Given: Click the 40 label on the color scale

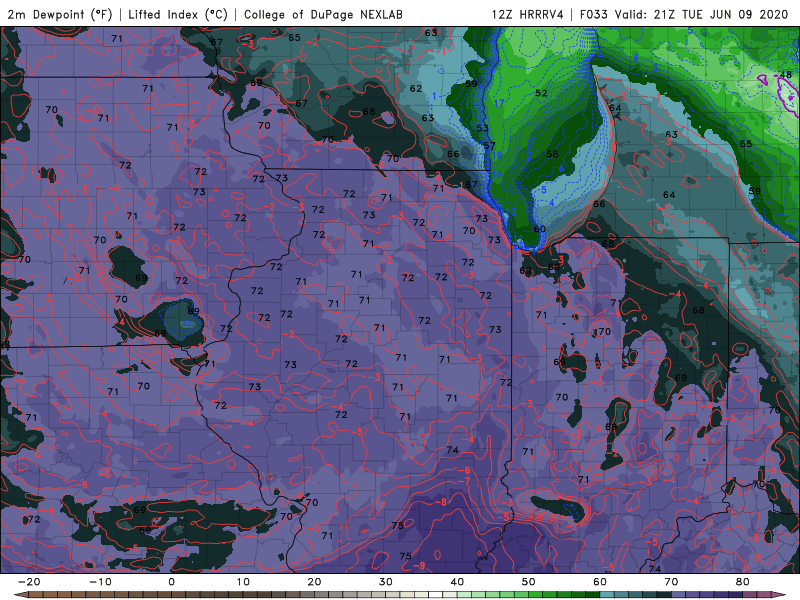Looking at the screenshot, I should coord(457,582).
